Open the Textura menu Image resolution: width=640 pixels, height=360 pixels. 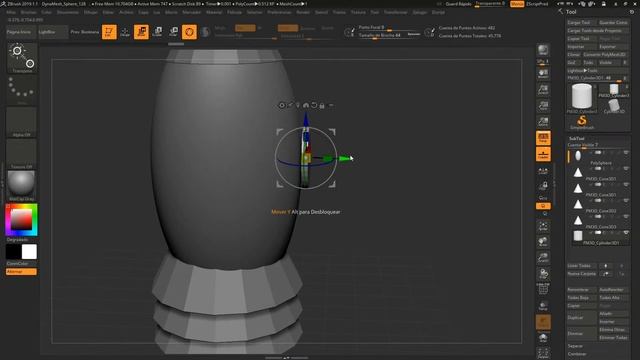(358, 12)
